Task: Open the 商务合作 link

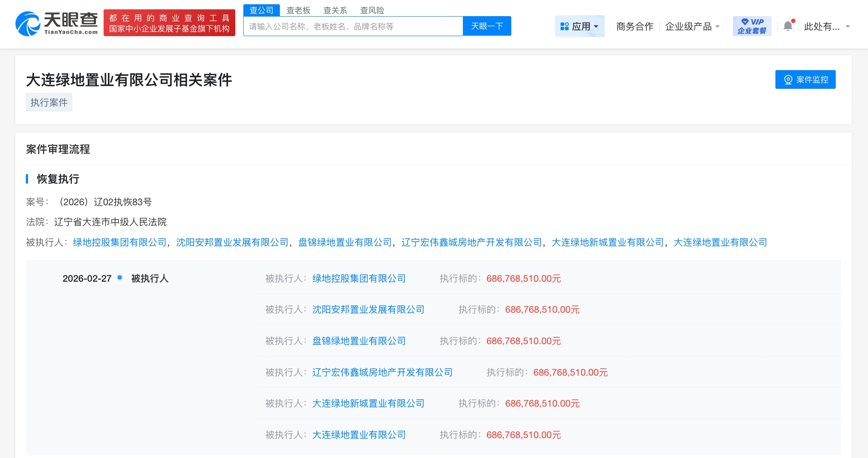Action: point(634,26)
